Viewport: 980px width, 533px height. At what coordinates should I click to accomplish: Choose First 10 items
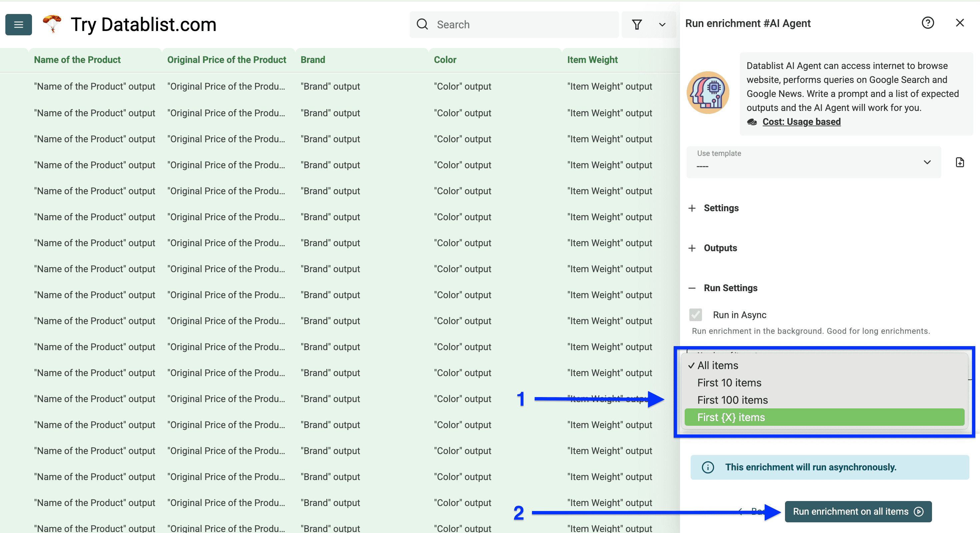point(729,383)
